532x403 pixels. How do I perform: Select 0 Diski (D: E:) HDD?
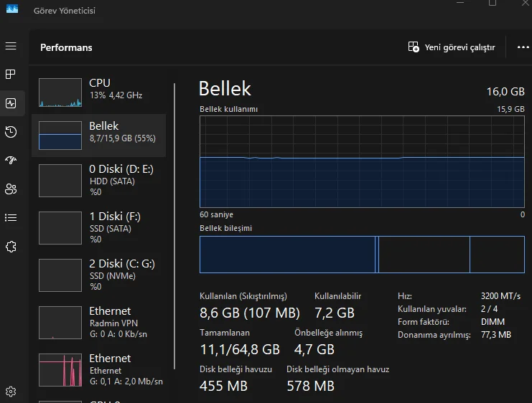(x=99, y=180)
